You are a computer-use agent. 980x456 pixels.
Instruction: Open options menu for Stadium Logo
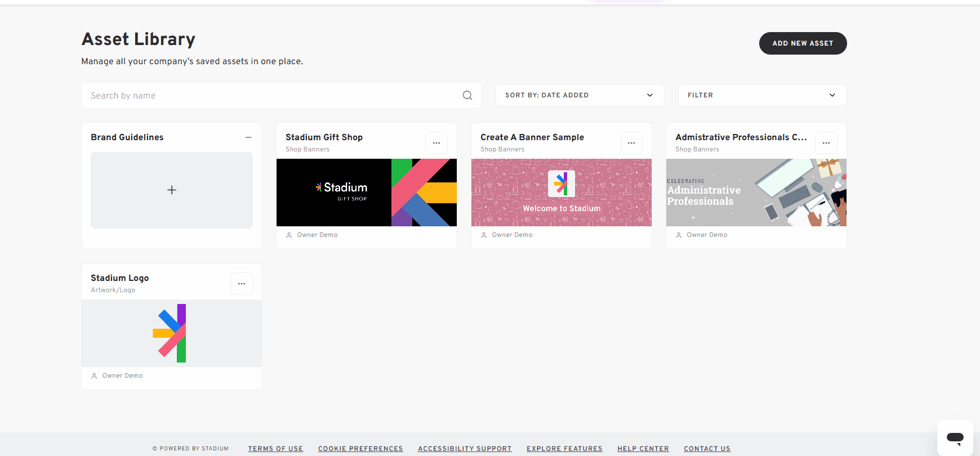tap(242, 284)
